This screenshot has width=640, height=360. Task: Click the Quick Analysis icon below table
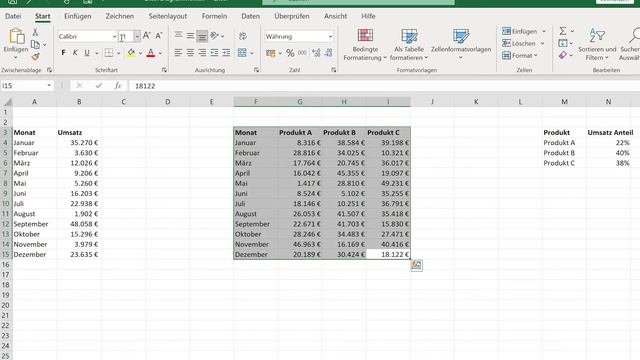(x=416, y=265)
